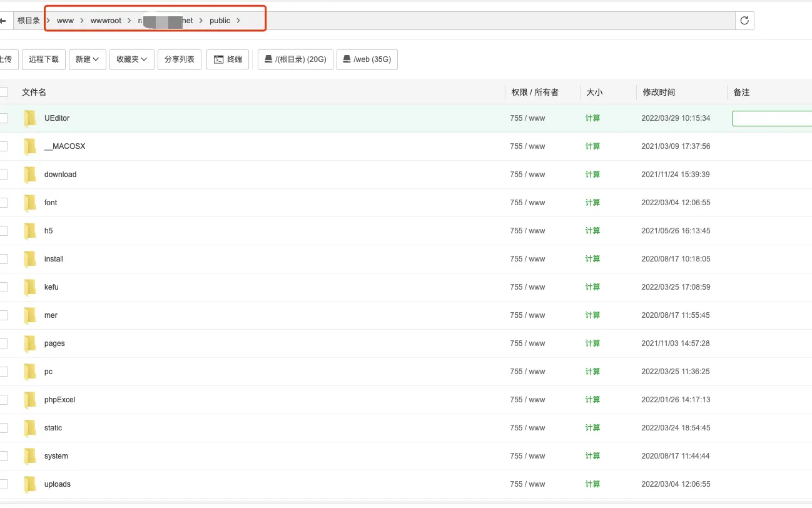Navigate to wwwroot breadcrumb segment
Screen dimensions: 812x508
(106, 21)
